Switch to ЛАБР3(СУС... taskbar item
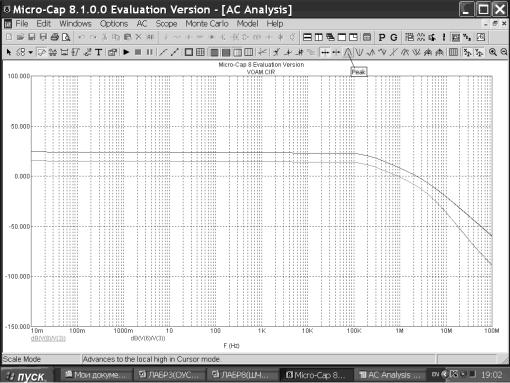This screenshot has height=383, width=510. (x=170, y=375)
